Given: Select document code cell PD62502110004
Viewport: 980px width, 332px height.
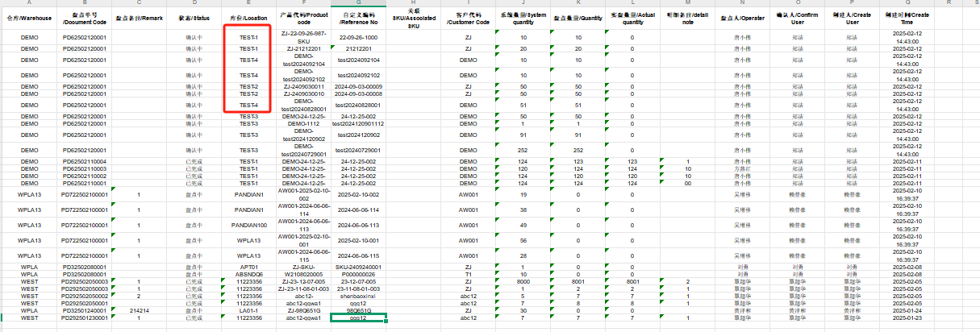Looking at the screenshot, I should 85,161.
